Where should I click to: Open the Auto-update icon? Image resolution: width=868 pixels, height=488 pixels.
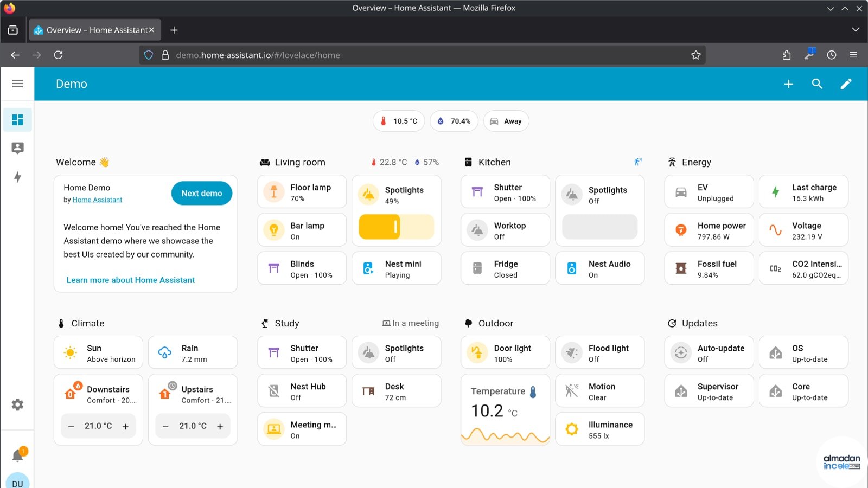[681, 352]
